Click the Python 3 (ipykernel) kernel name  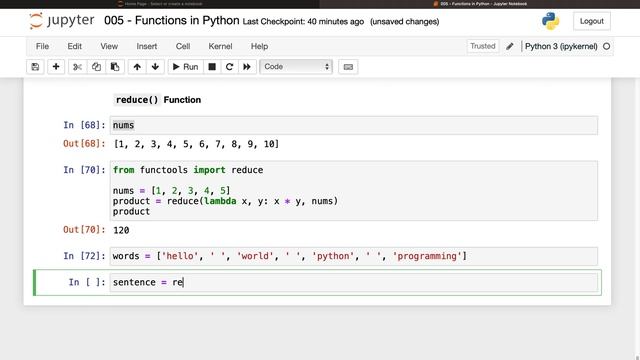[561, 47]
